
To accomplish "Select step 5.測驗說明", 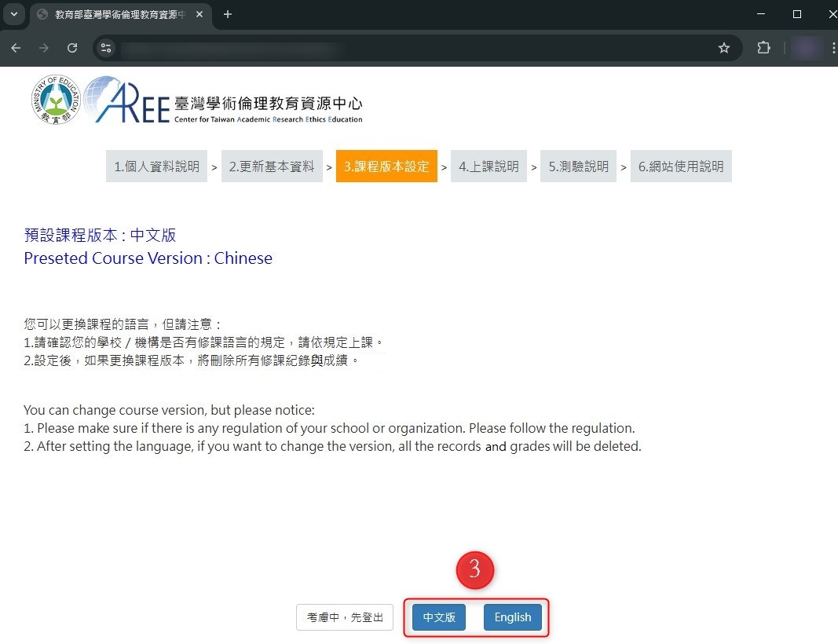I will pos(578,166).
